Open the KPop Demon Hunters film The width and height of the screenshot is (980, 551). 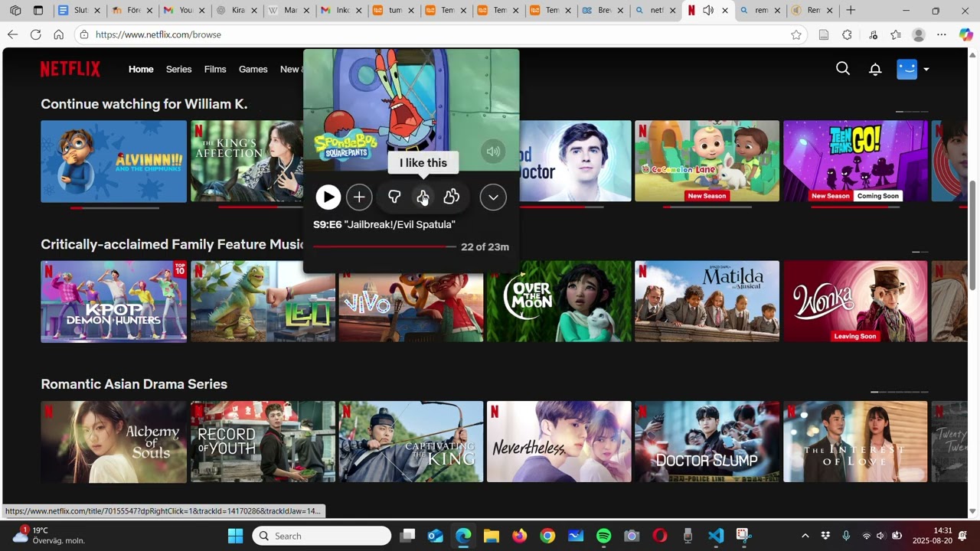[x=113, y=302]
